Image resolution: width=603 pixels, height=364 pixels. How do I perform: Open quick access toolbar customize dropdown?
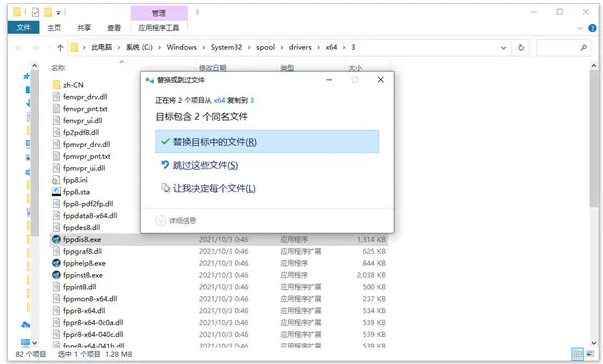click(x=58, y=12)
